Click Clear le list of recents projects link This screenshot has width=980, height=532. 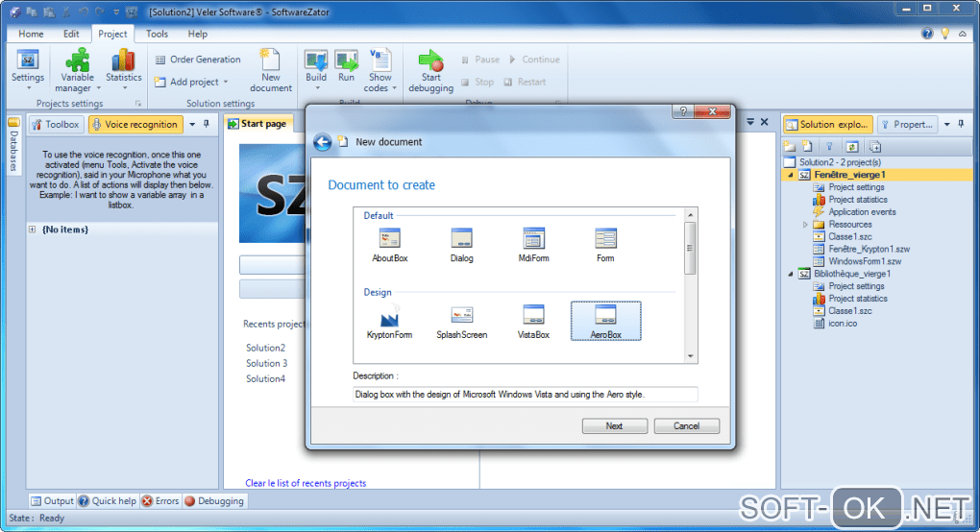306,483
